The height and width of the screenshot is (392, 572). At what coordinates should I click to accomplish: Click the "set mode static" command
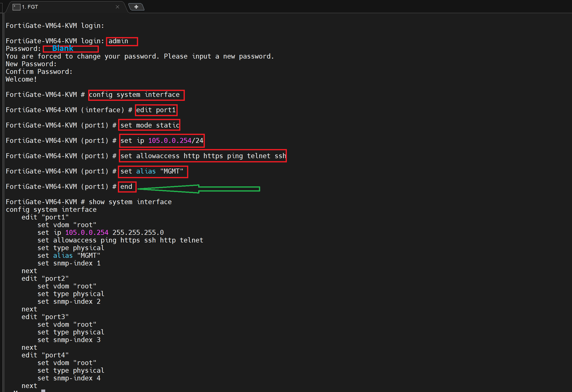(x=149, y=125)
